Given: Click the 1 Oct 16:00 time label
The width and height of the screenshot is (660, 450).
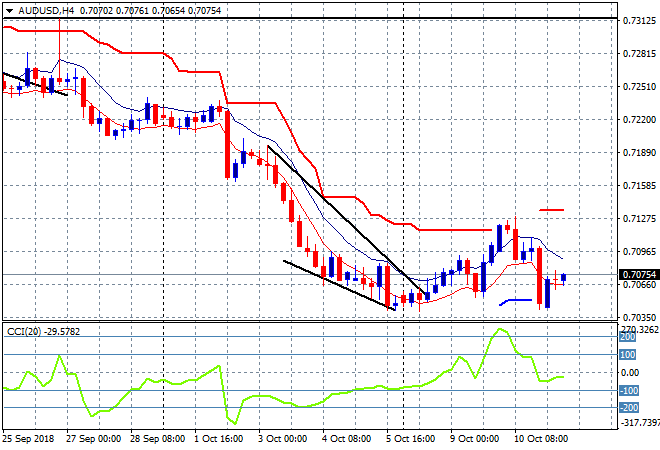Looking at the screenshot, I should (x=218, y=439).
